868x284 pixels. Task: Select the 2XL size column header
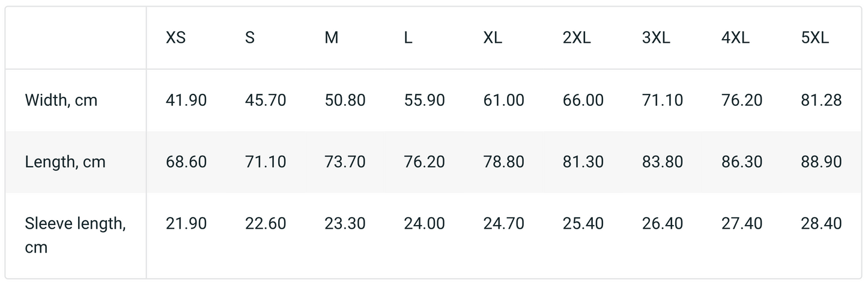(577, 38)
